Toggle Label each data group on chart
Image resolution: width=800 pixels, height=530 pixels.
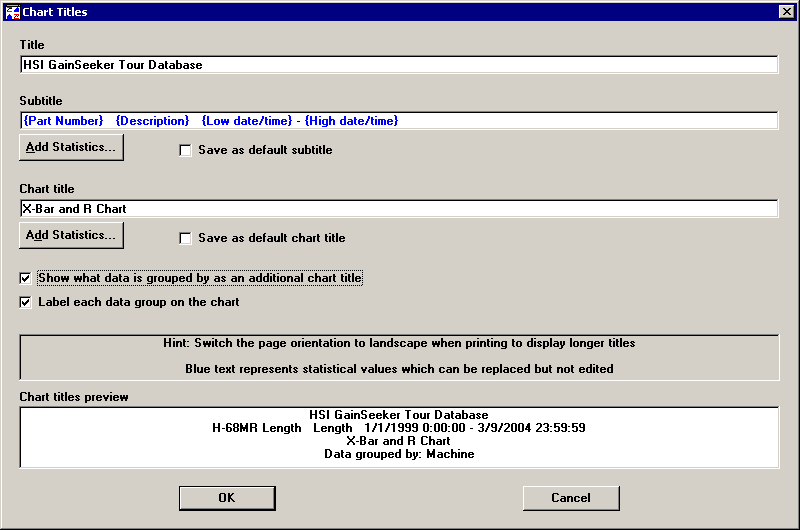(26, 302)
